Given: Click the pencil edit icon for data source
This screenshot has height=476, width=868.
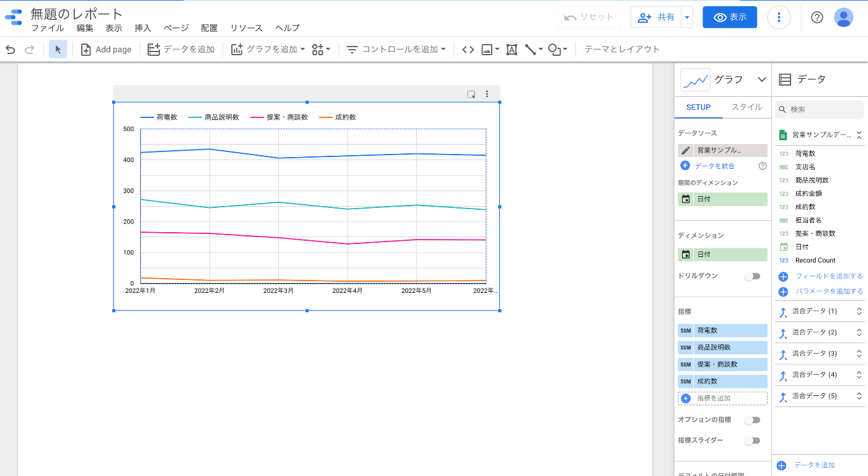Looking at the screenshot, I should tap(685, 150).
